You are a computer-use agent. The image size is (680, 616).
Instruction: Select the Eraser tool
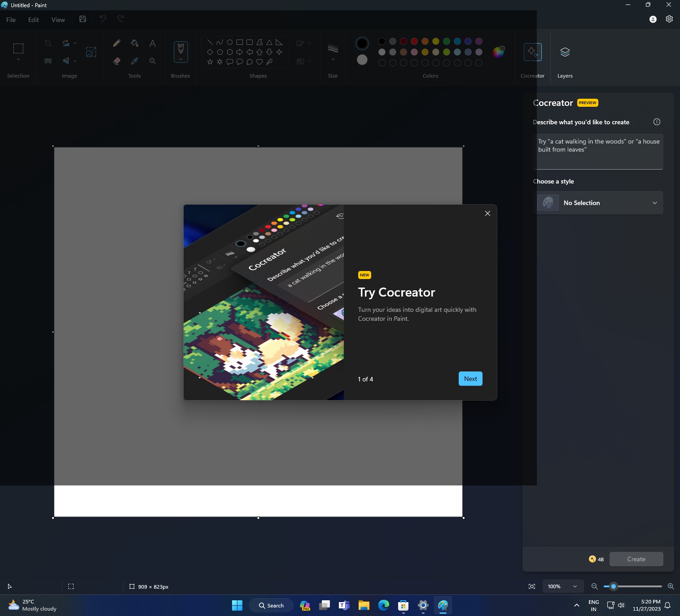(x=117, y=61)
